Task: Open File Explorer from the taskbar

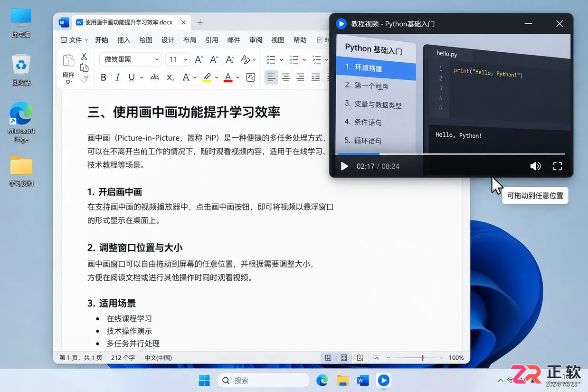Action: point(342,380)
